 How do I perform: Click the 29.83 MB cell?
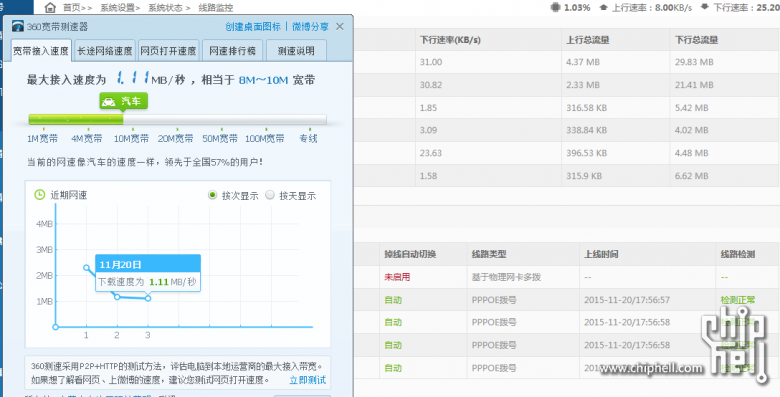click(x=694, y=62)
